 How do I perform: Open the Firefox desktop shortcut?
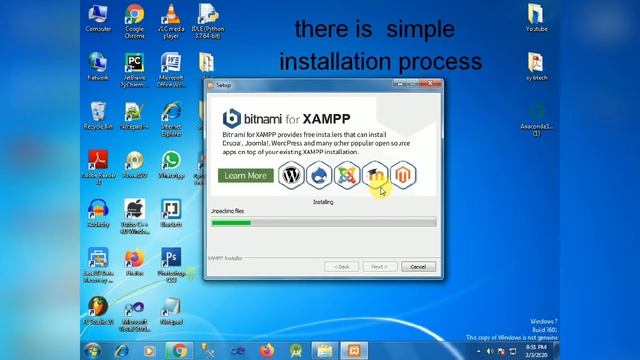134,262
